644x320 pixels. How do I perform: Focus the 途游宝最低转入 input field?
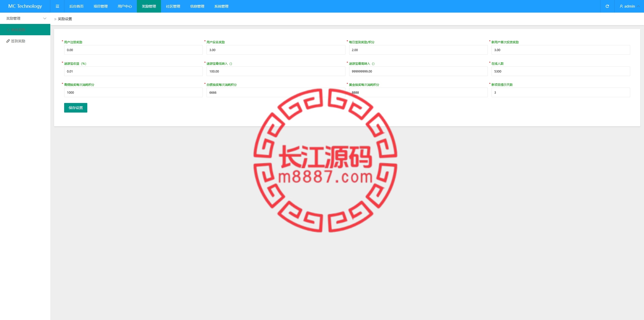tap(276, 71)
